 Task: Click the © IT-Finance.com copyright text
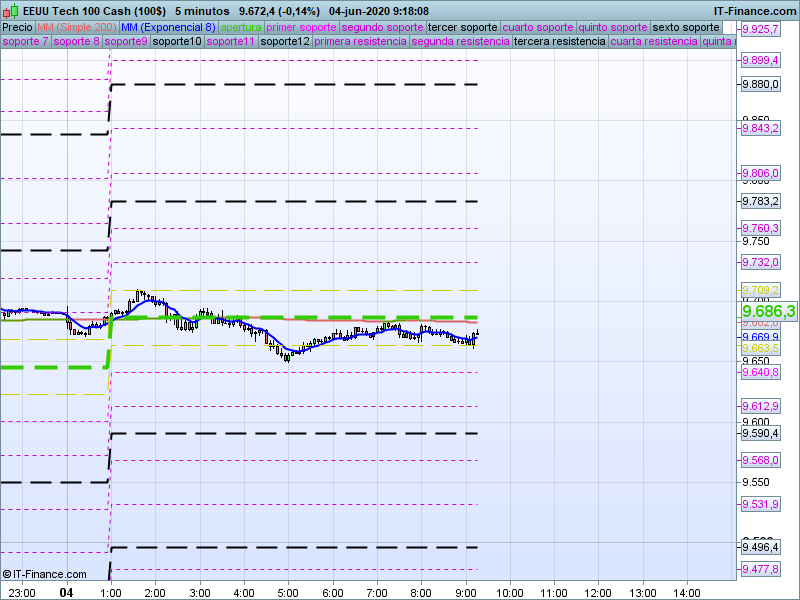(x=44, y=574)
